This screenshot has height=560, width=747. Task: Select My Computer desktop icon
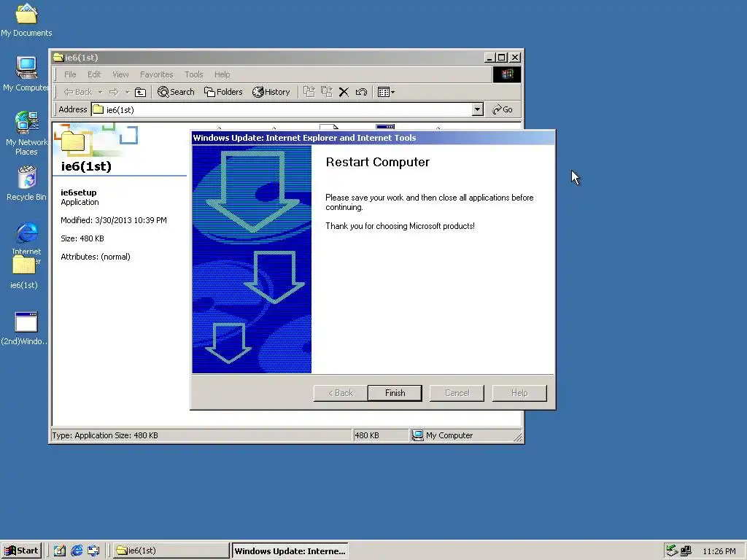pos(26,74)
